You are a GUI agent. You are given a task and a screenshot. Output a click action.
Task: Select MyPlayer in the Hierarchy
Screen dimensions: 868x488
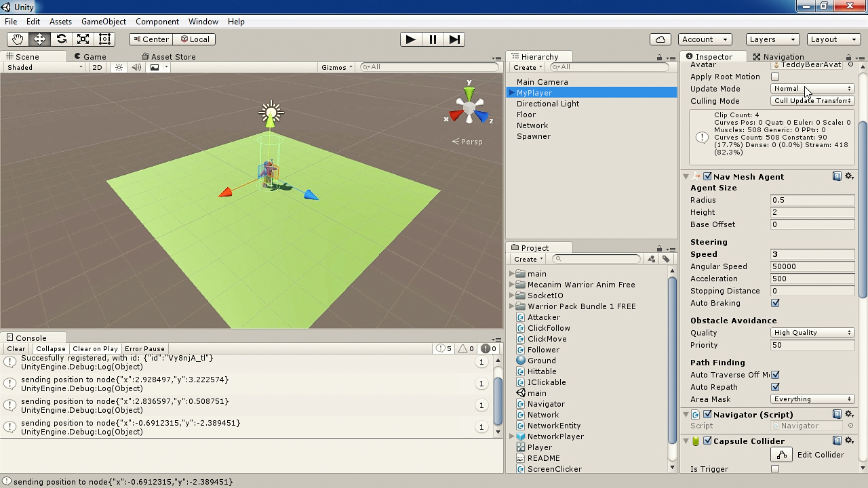(x=536, y=92)
